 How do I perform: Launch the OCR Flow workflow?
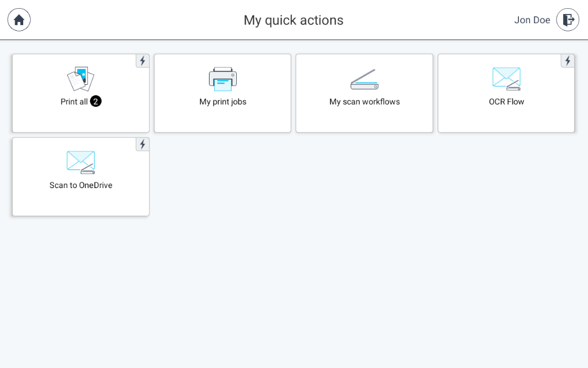click(506, 93)
